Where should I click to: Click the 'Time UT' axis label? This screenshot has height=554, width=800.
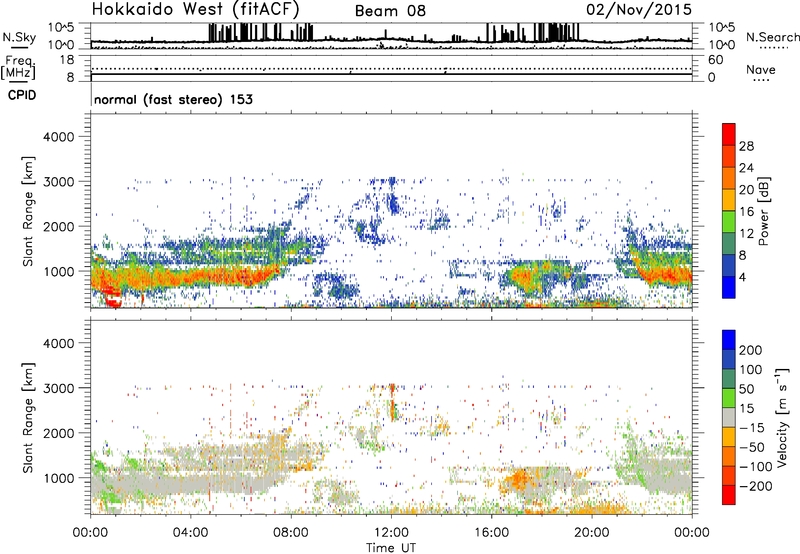pyautogui.click(x=391, y=547)
